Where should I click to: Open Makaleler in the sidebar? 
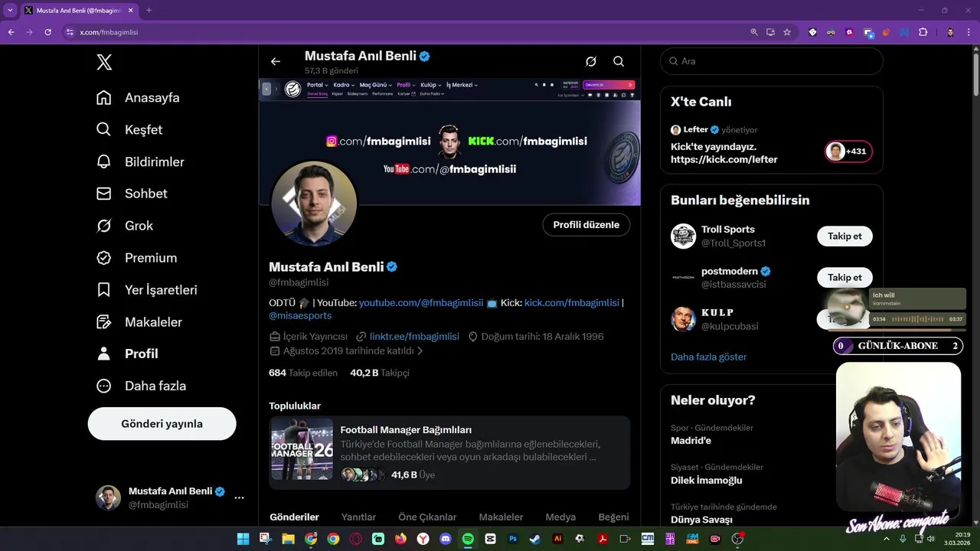pos(139,322)
